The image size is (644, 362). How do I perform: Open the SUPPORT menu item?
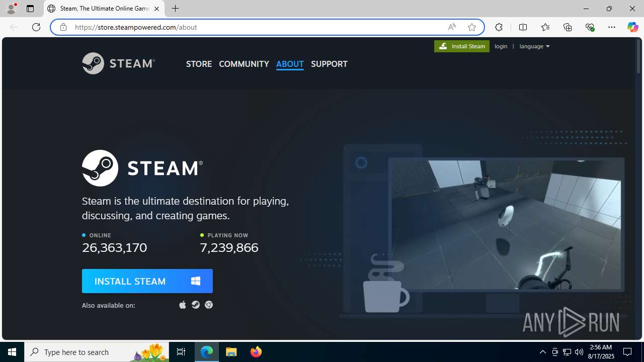click(329, 64)
